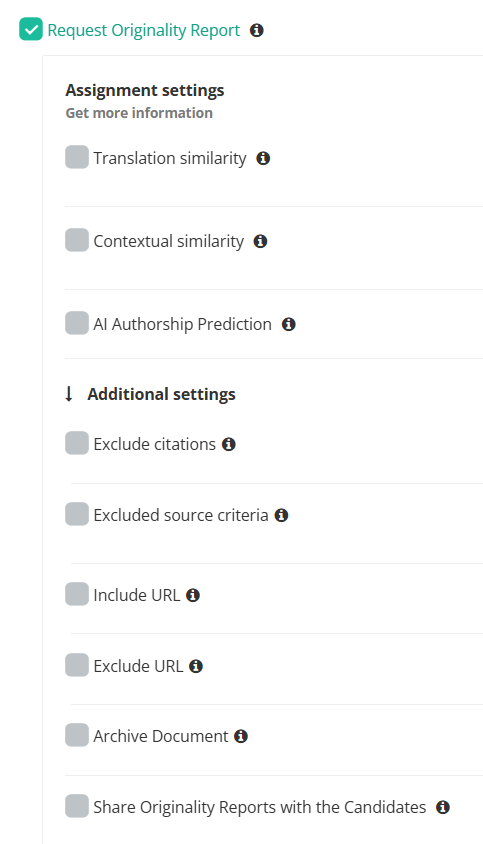
Task: Click info icon for Share Originality Reports
Action: tap(443, 807)
